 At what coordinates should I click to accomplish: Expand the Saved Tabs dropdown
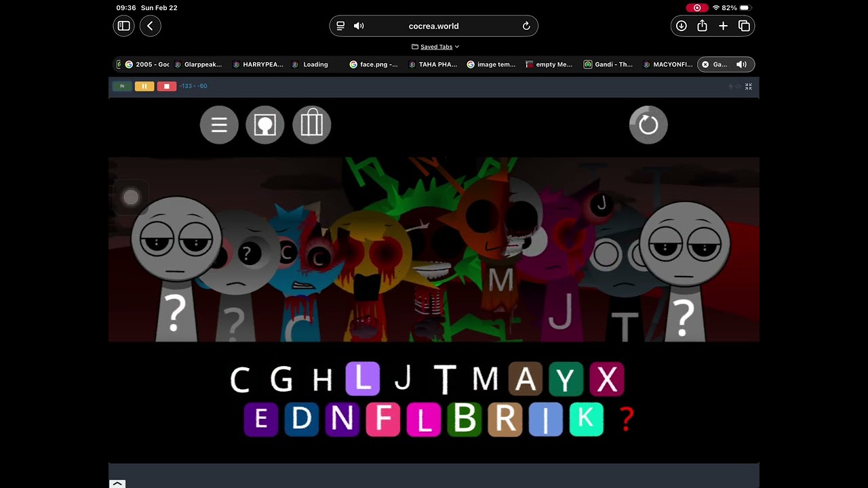(435, 47)
